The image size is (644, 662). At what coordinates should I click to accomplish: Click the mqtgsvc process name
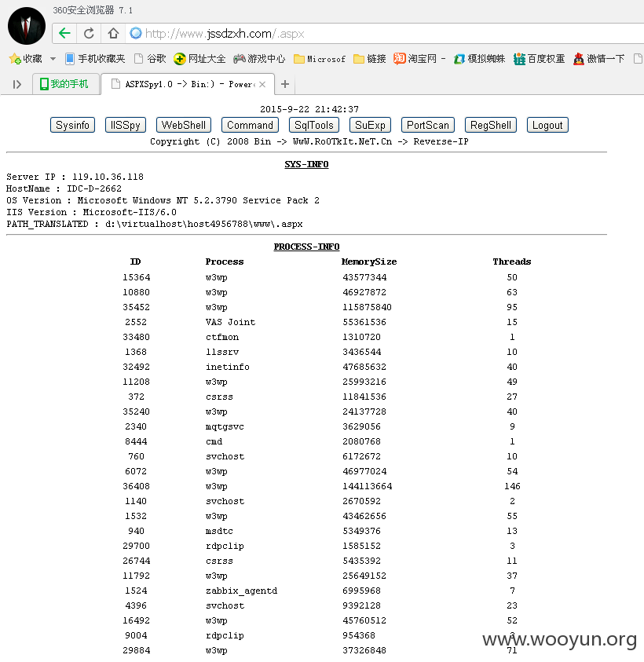225,426
